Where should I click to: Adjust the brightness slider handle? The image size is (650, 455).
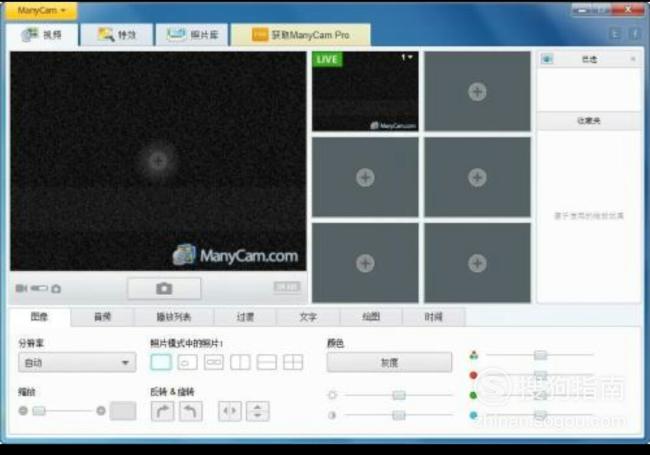pyautogui.click(x=399, y=395)
